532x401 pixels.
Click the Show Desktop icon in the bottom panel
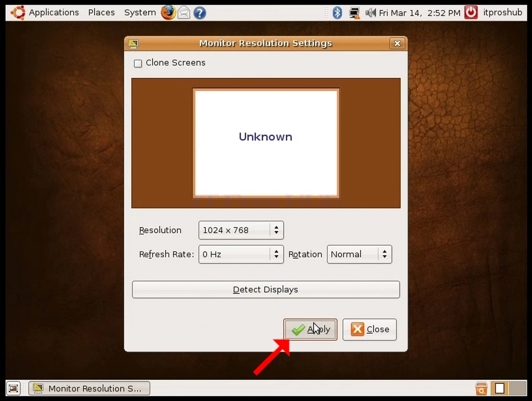(14, 389)
